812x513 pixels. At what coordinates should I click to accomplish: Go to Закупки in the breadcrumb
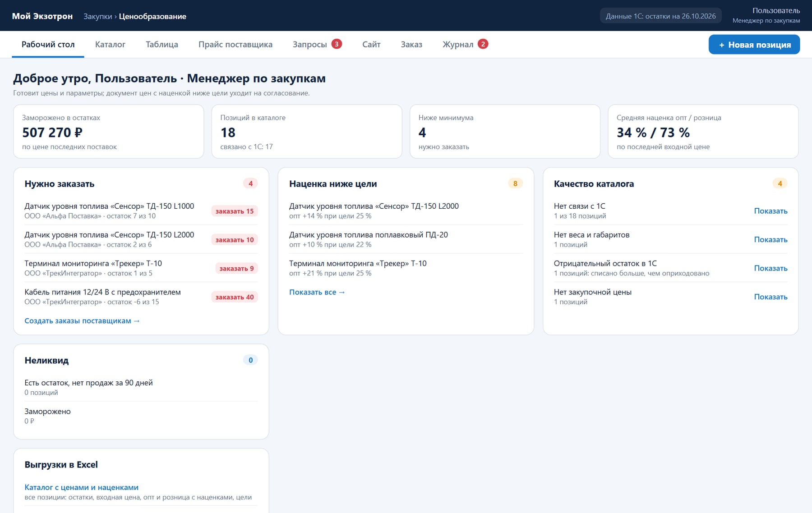(97, 16)
